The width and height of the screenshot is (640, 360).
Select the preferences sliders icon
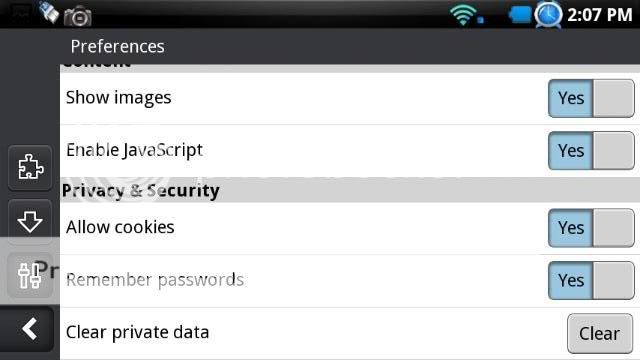(30, 276)
